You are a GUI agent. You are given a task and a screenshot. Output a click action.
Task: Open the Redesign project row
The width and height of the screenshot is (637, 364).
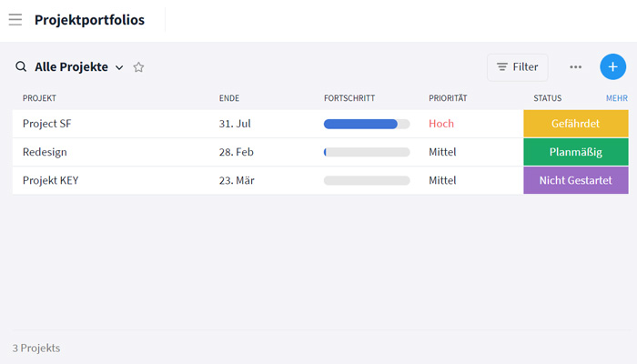(x=320, y=152)
